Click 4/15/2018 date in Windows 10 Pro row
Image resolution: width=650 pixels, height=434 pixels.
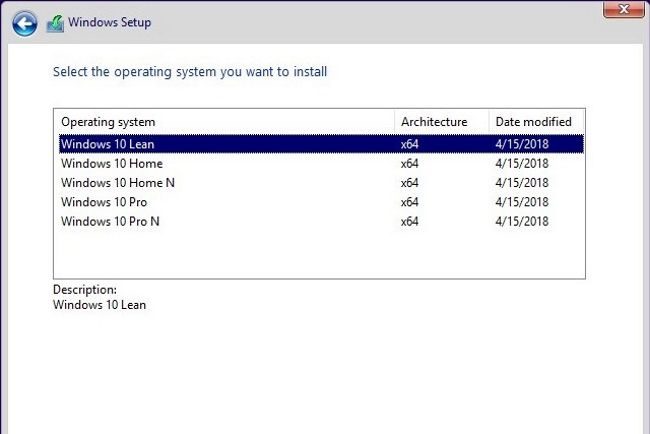[x=522, y=202]
